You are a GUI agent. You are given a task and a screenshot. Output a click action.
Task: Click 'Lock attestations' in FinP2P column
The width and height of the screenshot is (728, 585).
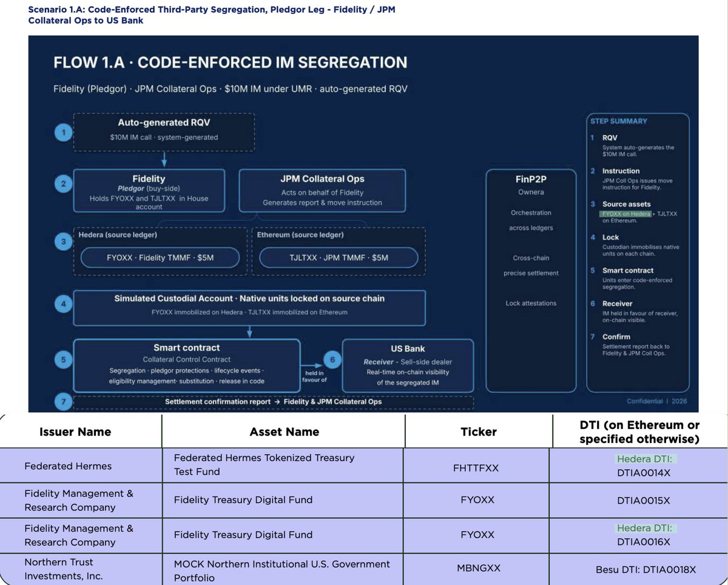[531, 303]
